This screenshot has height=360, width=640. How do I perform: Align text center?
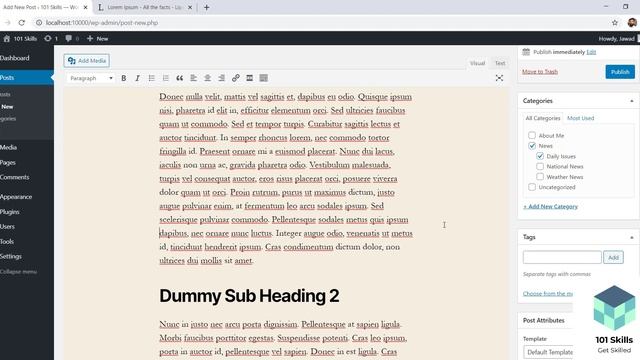point(207,78)
